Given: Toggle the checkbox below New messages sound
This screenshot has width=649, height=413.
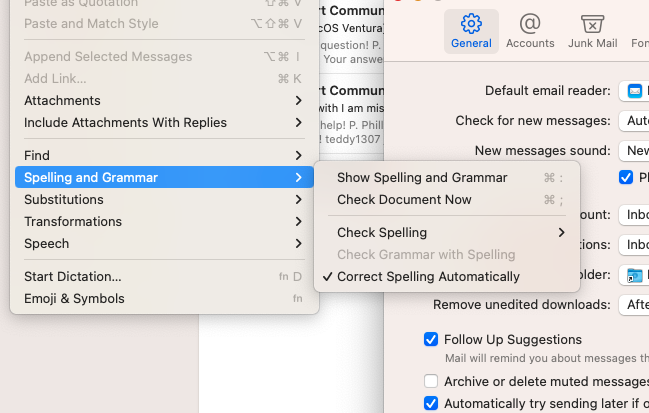Looking at the screenshot, I should [x=626, y=178].
